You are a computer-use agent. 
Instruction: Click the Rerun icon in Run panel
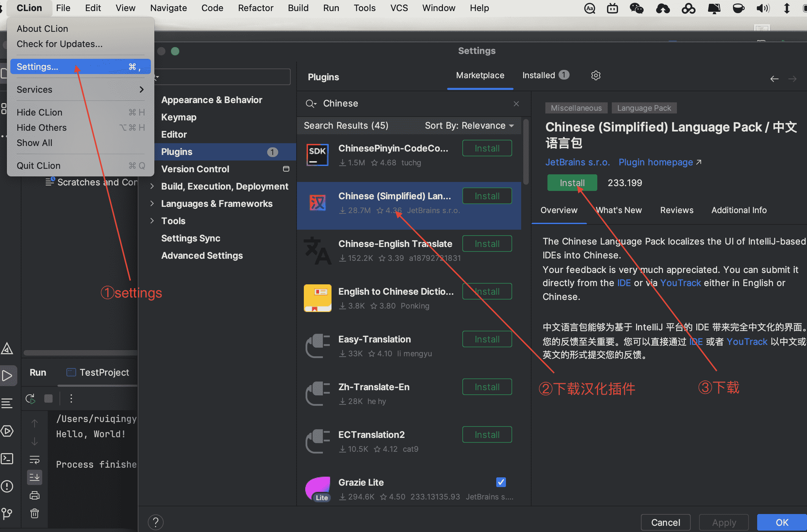point(30,398)
